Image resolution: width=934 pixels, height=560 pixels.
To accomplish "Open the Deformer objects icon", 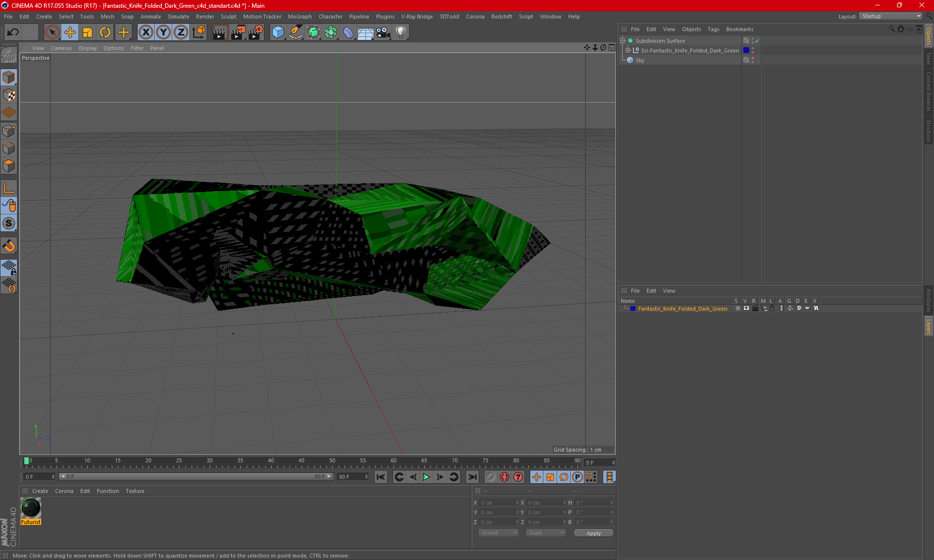I will click(348, 33).
